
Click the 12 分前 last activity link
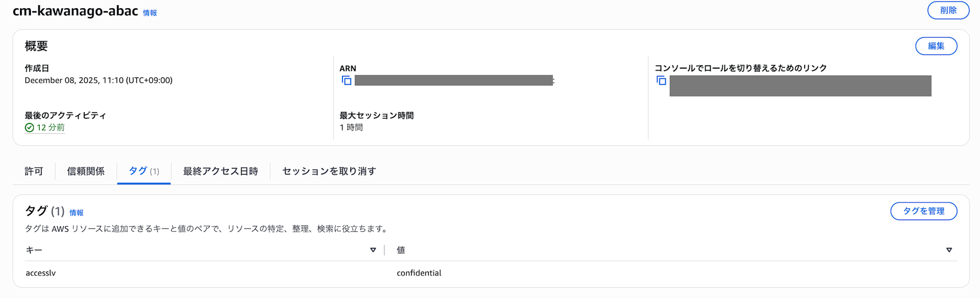[50, 128]
